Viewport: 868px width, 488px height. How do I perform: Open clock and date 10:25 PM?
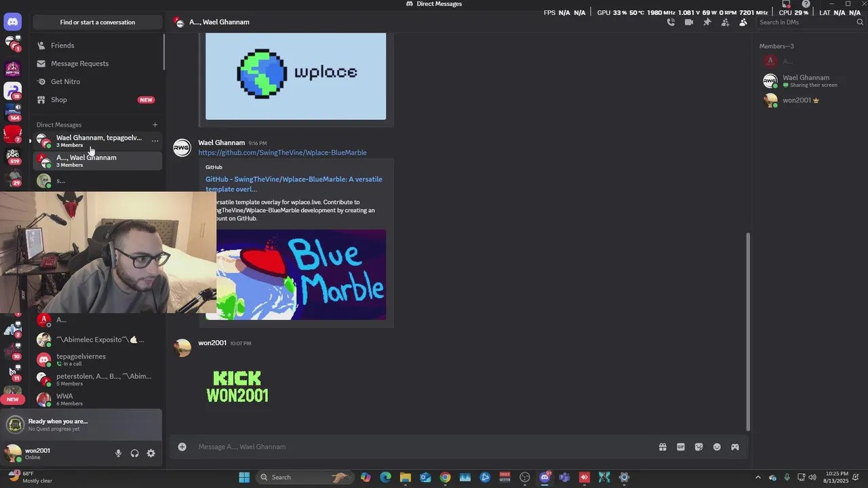point(837,477)
